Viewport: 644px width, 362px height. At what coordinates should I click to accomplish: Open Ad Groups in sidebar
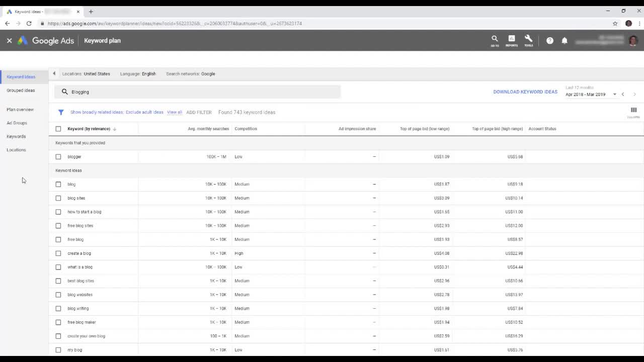17,123
